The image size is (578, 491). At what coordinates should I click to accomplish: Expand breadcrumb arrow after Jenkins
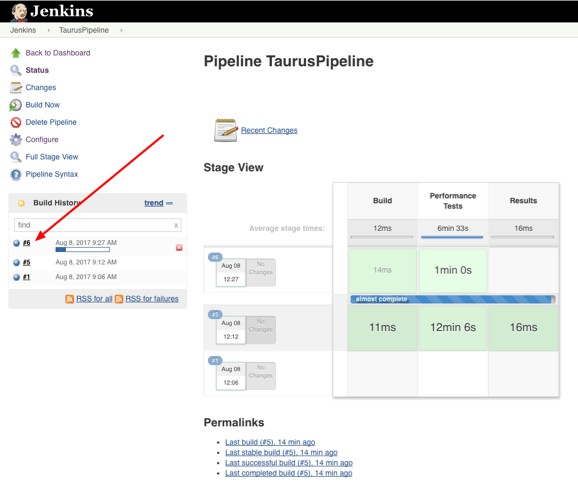(x=48, y=30)
